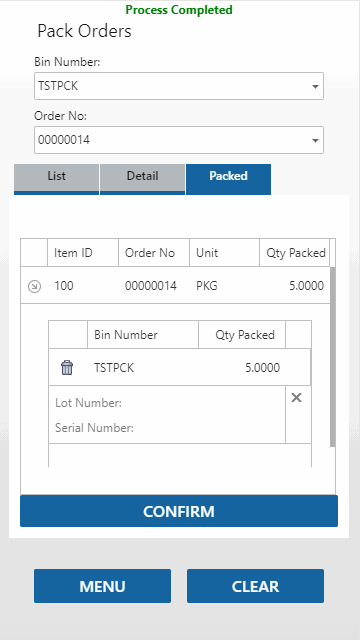Collapse item 100 row using circled arrow icon
The image size is (360, 640).
(x=34, y=287)
